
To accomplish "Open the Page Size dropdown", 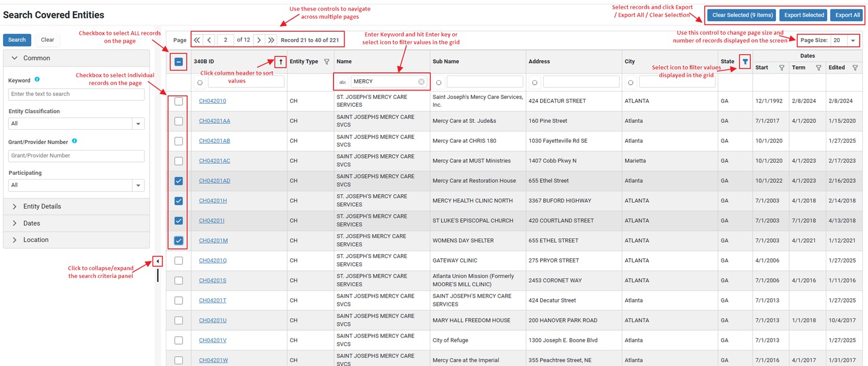I will click(853, 41).
